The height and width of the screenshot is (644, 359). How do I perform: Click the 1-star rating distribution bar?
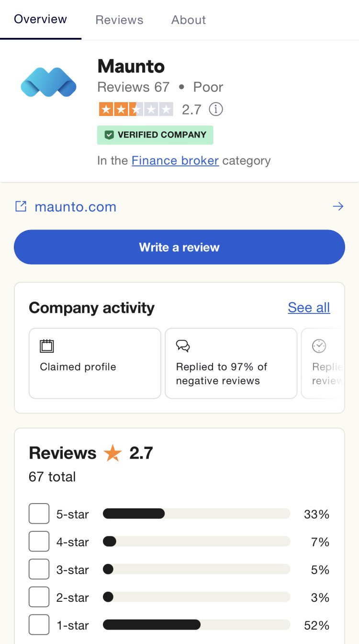(x=196, y=625)
